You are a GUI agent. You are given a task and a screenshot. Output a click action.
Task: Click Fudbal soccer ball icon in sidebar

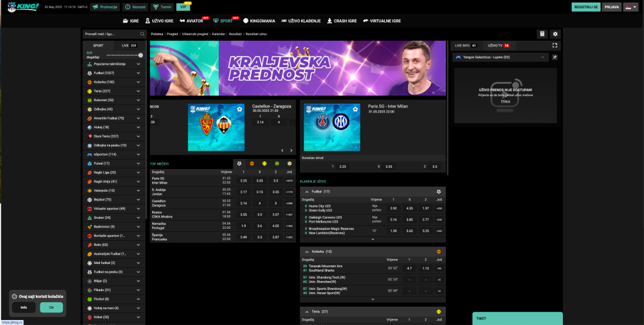click(89, 73)
